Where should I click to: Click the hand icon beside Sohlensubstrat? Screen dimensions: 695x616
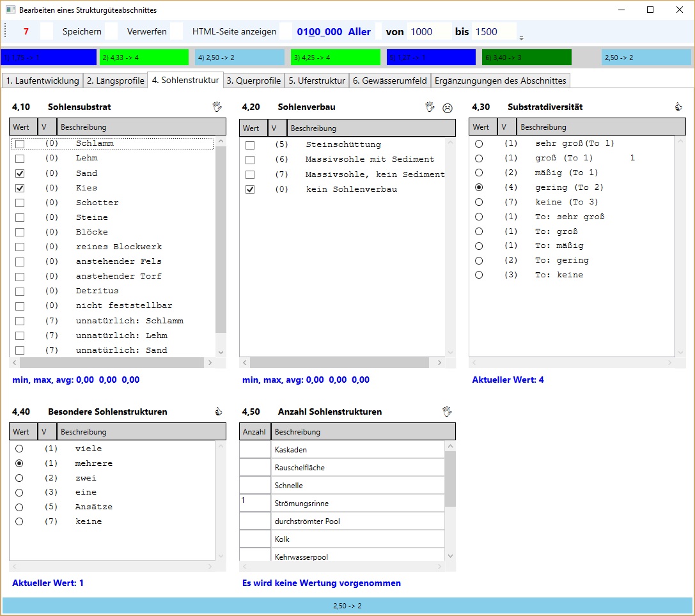pos(217,107)
